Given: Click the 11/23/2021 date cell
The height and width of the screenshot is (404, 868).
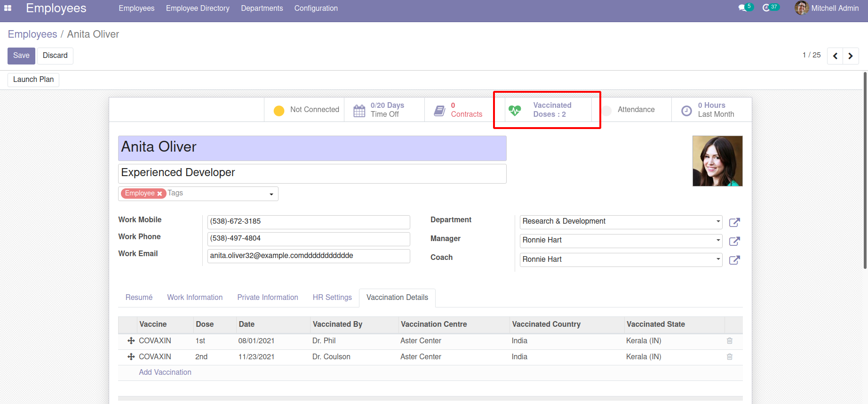Looking at the screenshot, I should (x=273, y=357).
